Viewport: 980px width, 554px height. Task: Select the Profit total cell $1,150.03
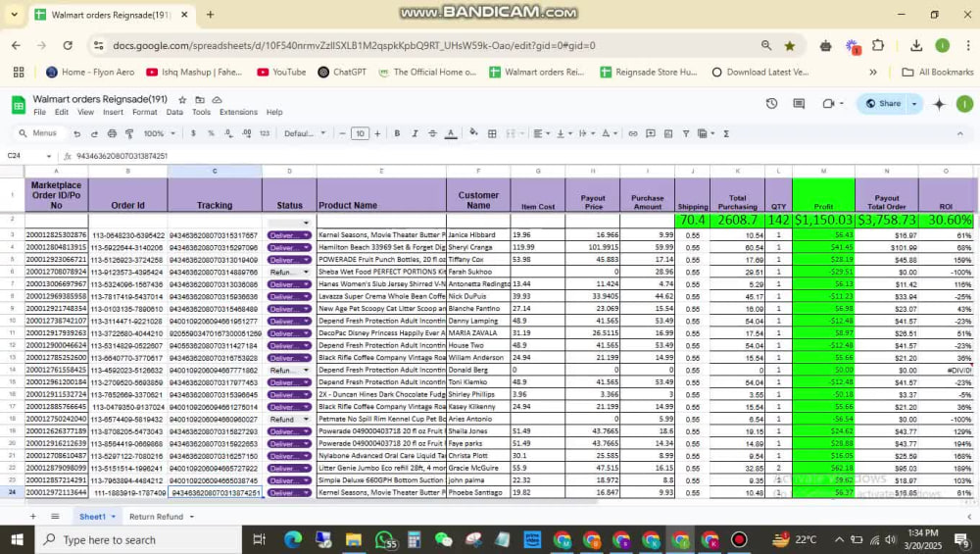pyautogui.click(x=824, y=220)
